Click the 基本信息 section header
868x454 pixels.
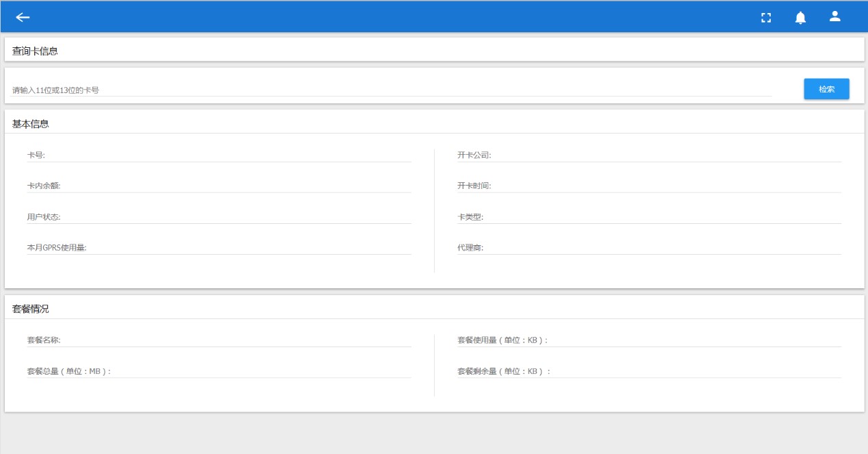[x=31, y=124]
